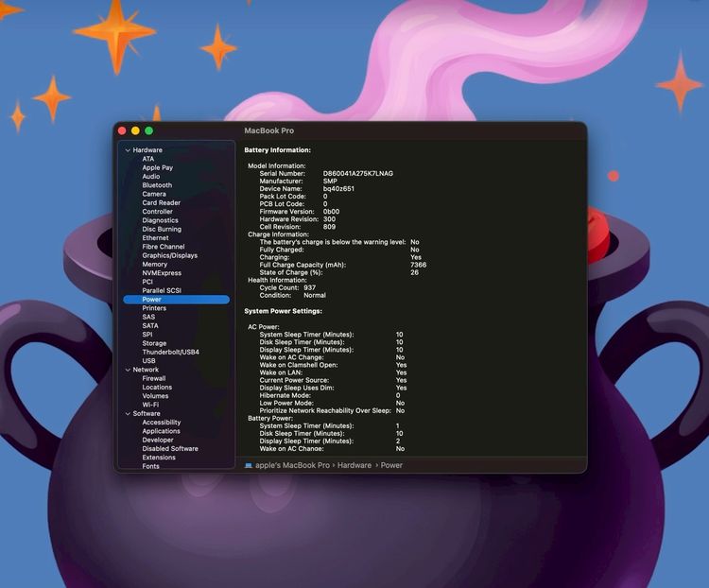Select Thunderbolt/USB4 item

coord(170,352)
